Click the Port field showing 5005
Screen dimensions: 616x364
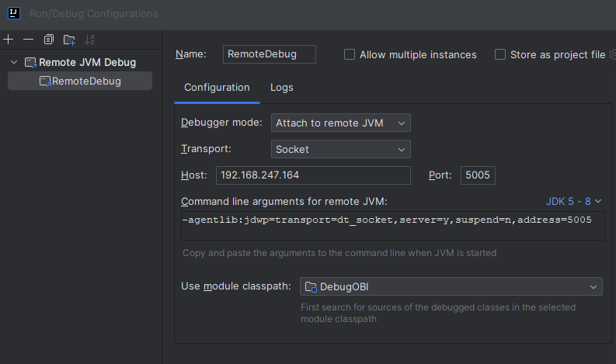click(x=478, y=175)
